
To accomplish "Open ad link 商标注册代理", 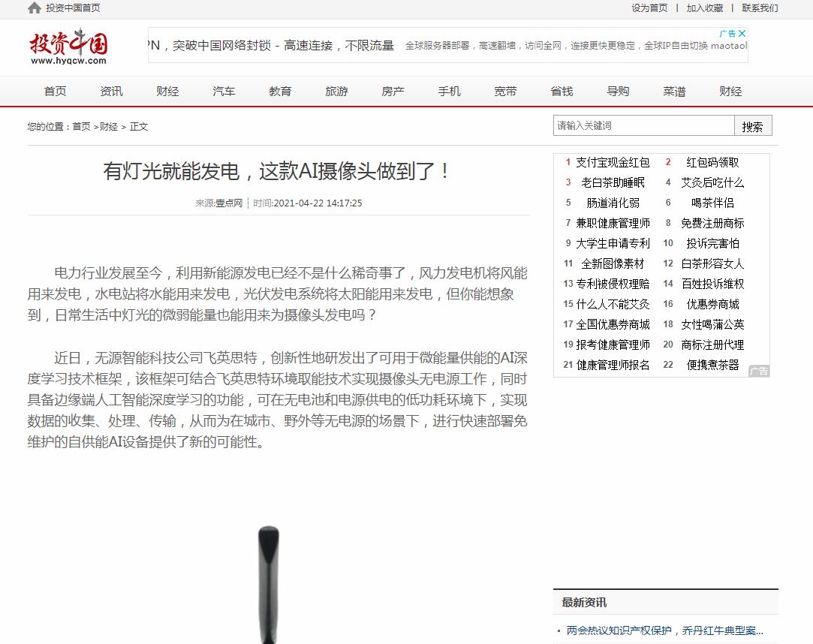I will click(x=712, y=345).
